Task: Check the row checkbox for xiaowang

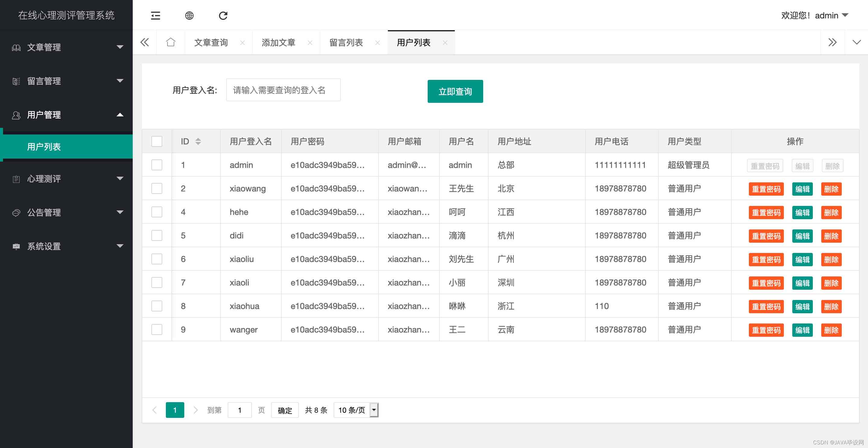Action: pos(157,188)
